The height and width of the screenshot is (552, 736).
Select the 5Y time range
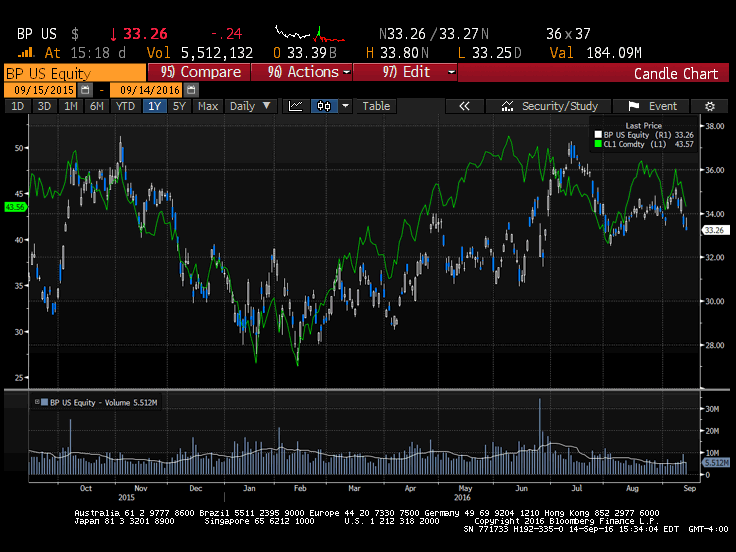point(179,106)
